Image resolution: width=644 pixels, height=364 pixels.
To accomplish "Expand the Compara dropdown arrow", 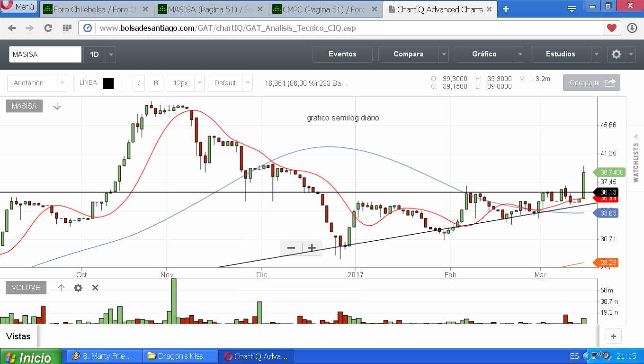I will (444, 54).
